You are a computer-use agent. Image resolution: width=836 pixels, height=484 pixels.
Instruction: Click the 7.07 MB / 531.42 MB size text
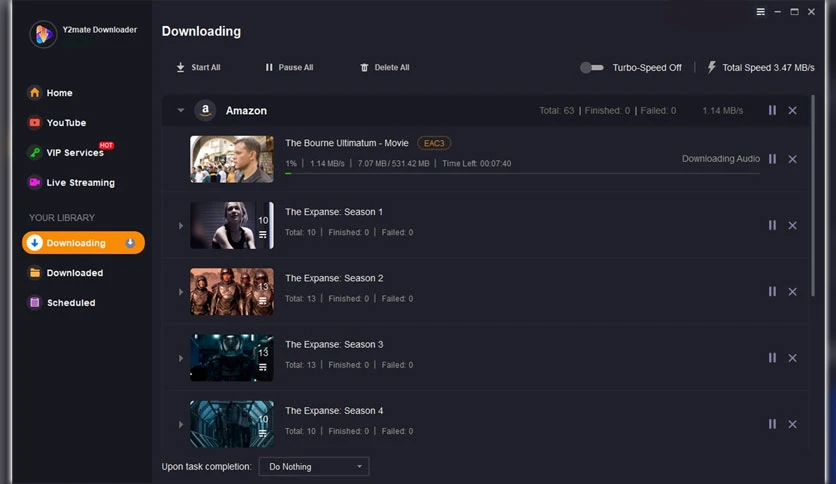(x=393, y=164)
